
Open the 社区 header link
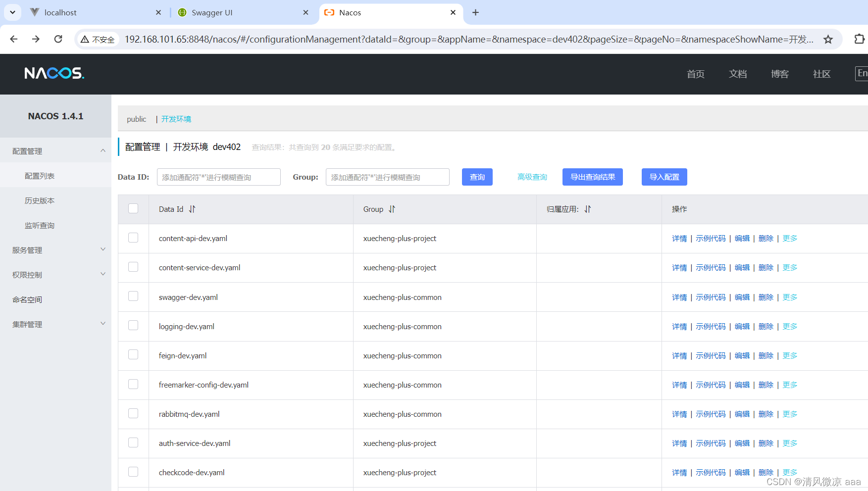coord(822,74)
